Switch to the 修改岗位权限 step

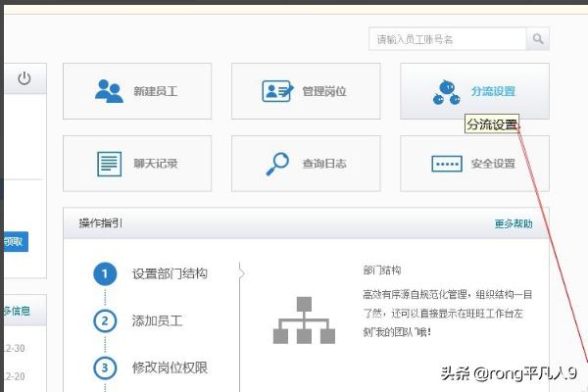(170, 367)
